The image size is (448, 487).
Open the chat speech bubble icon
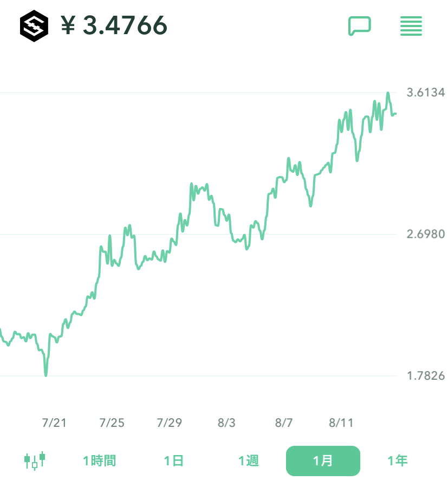(359, 25)
